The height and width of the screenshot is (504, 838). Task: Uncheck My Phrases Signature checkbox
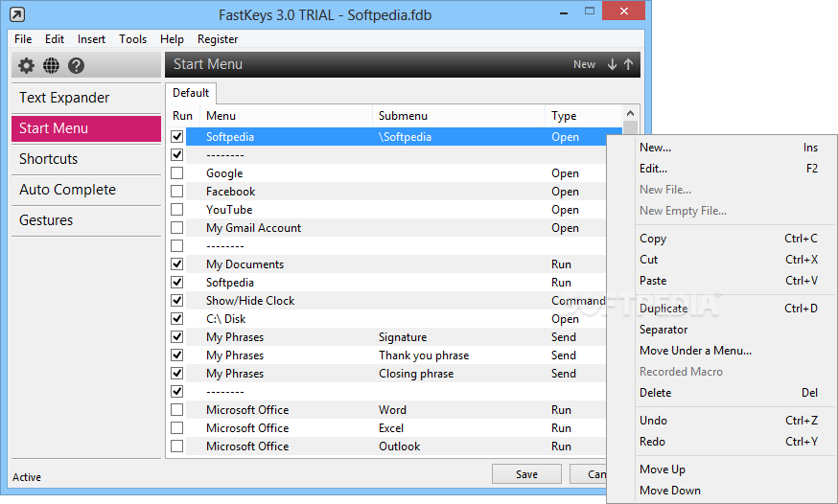pos(176,337)
